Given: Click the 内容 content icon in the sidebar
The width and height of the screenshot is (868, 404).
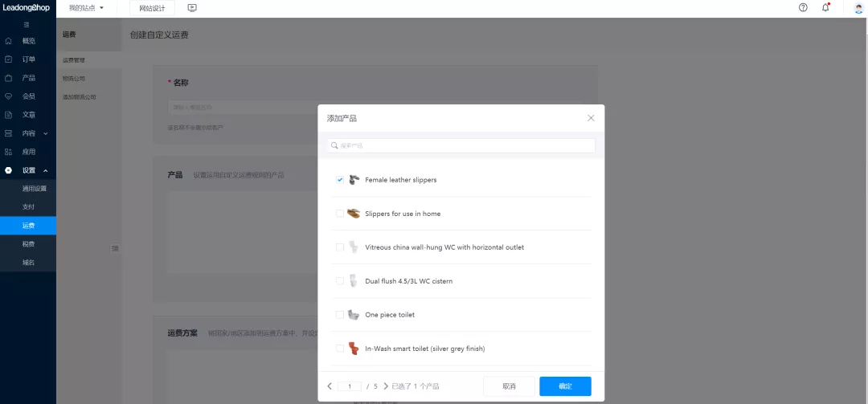Looking at the screenshot, I should click(x=8, y=133).
